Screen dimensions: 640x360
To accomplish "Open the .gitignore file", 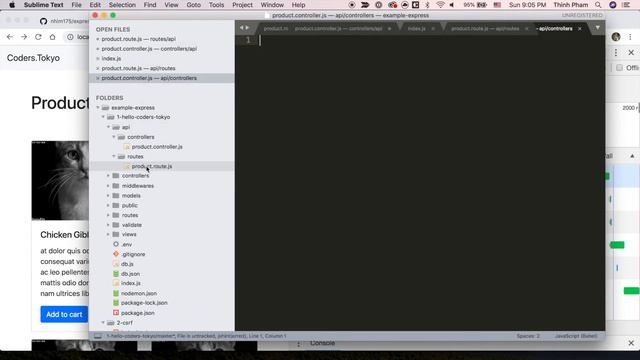I will [x=133, y=254].
